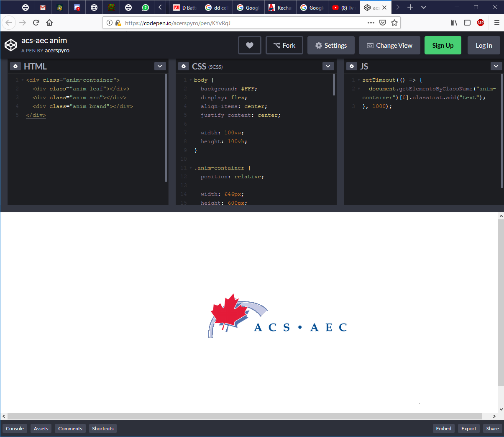Click the green Sign Up button
Image resolution: width=504 pixels, height=437 pixels.
[x=443, y=45]
